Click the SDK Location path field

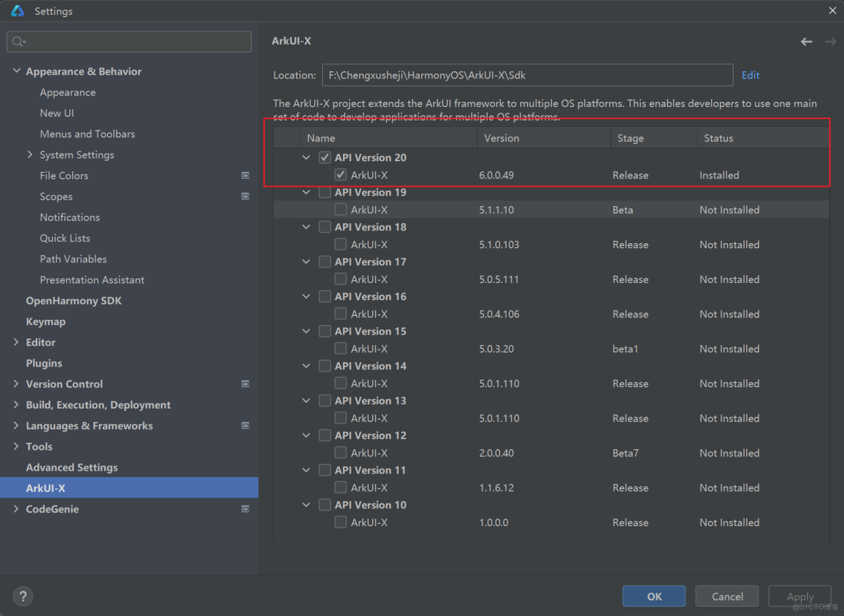(527, 75)
